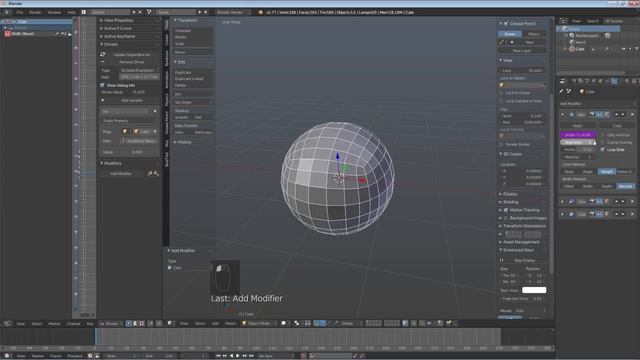Select Percent width method
This screenshot has width=640, height=360.
pos(625,186)
